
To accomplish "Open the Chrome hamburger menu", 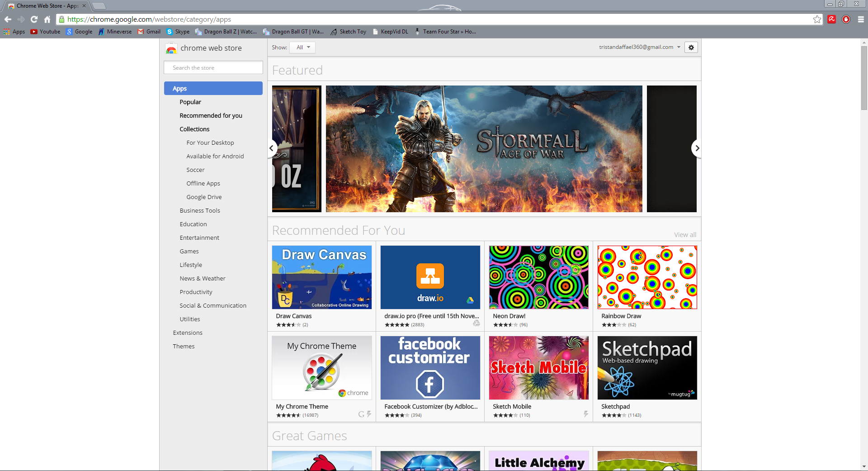I will coord(861,19).
